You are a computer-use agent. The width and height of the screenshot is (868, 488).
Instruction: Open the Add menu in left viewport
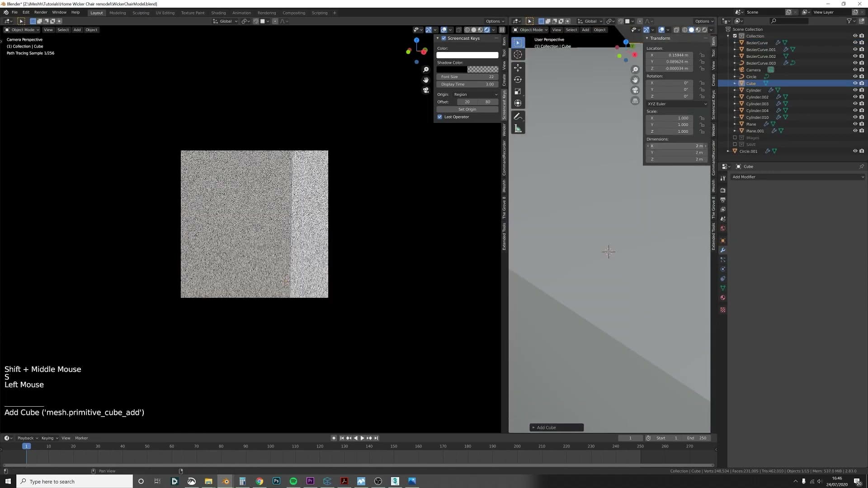(x=77, y=30)
